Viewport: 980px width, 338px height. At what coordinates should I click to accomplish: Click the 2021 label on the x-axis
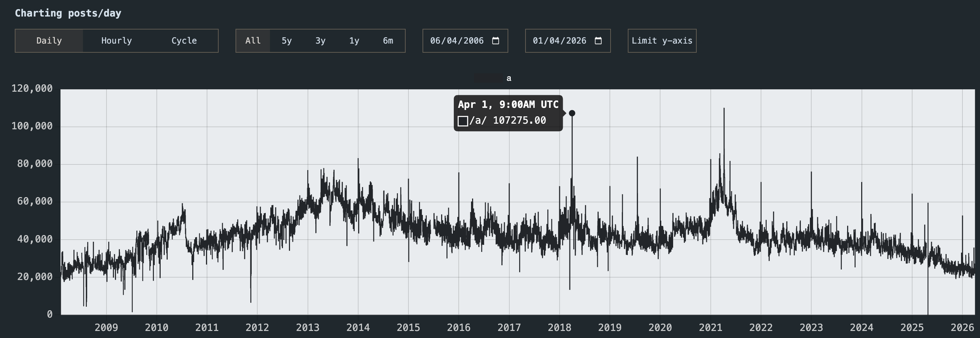711,328
